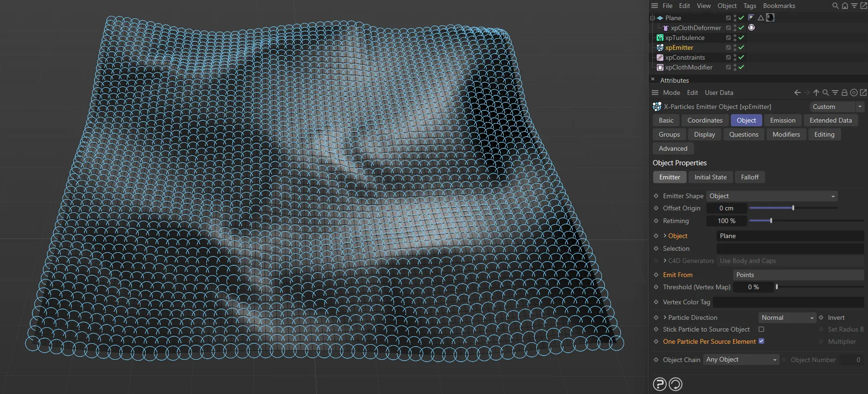
Task: Toggle the xpTurbulence enable checkmark
Action: pos(741,38)
